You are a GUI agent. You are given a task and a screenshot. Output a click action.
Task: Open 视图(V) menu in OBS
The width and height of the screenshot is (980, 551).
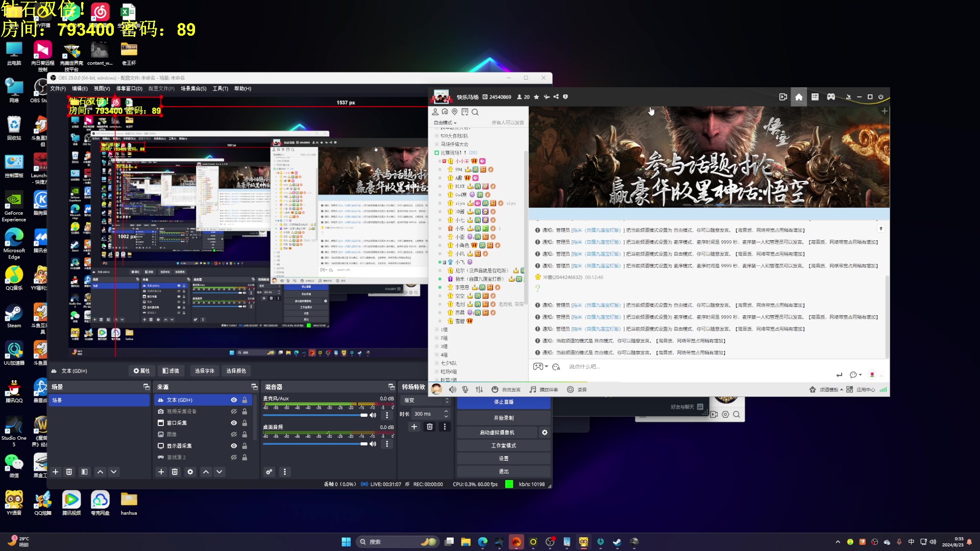(102, 89)
